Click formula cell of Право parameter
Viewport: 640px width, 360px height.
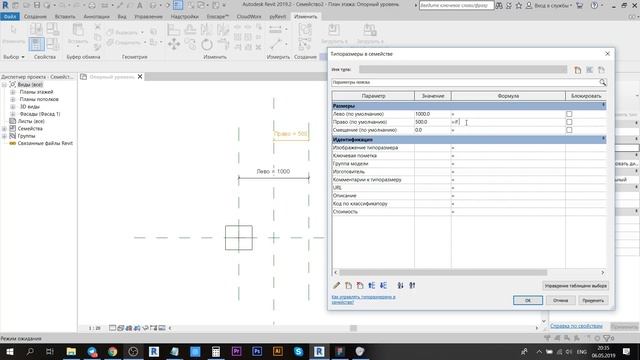(508, 122)
